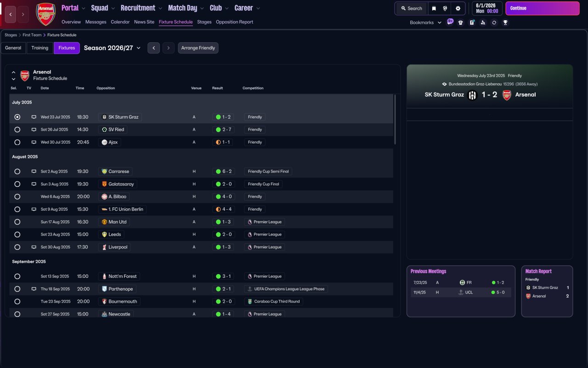Click the shirt icon in the bookmarks bar
Screen dimensions: 588x368
461,23
